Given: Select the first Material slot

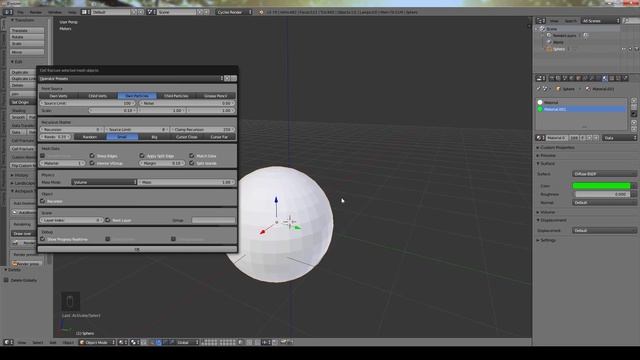Looking at the screenshot, I should [581, 102].
